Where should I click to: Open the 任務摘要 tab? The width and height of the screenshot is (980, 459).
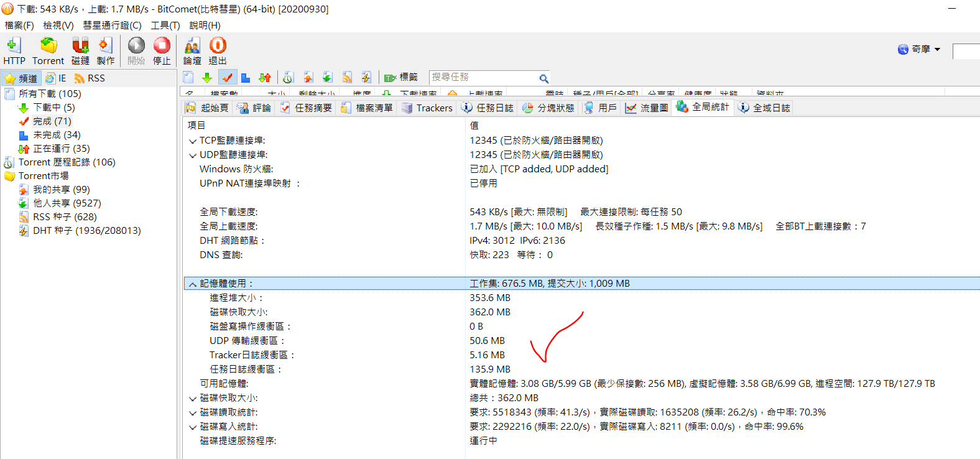(x=306, y=108)
